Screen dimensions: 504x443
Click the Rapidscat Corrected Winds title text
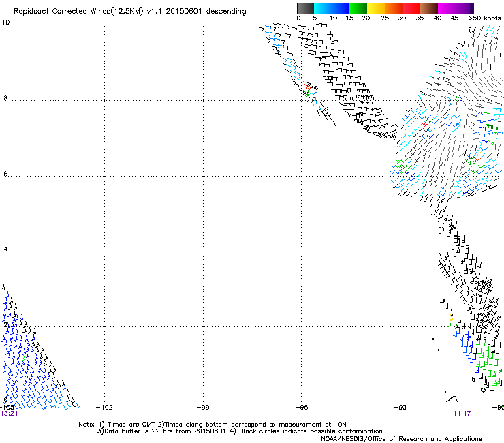tap(130, 11)
